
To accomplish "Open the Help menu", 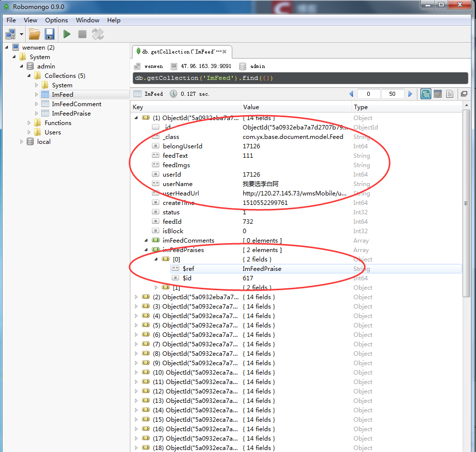I will (x=114, y=20).
